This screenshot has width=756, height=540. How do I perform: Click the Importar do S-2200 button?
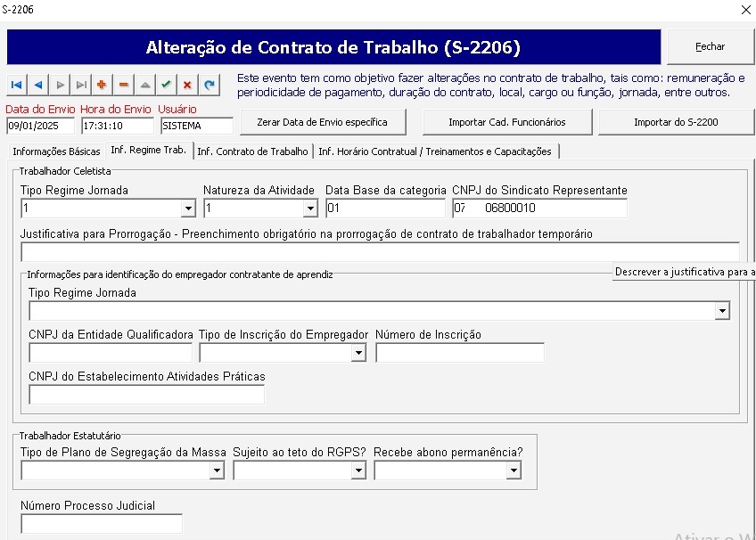click(x=676, y=122)
